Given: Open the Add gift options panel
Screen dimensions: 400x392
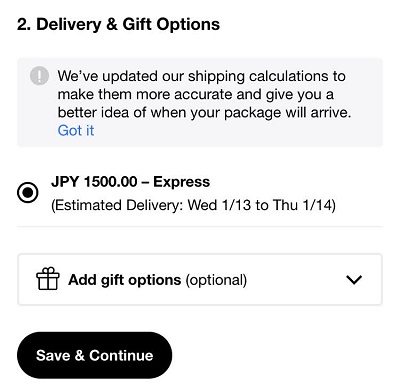Looking at the screenshot, I should [x=200, y=279].
